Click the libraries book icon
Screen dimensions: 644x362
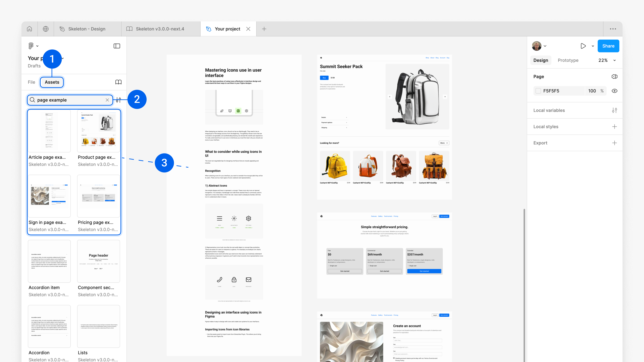pos(118,82)
